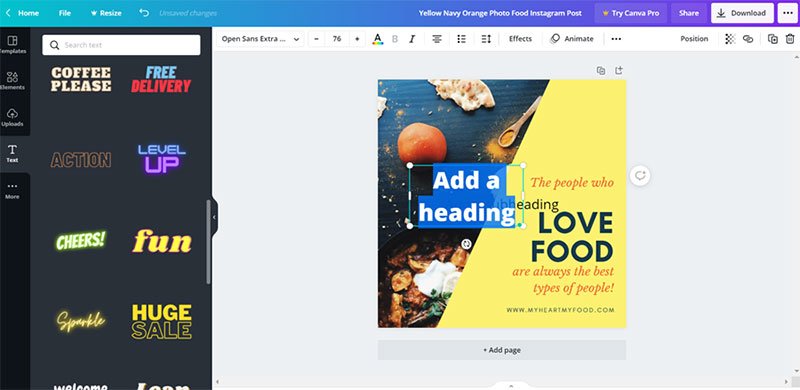Add the Huge Sale text style

pos(162,322)
